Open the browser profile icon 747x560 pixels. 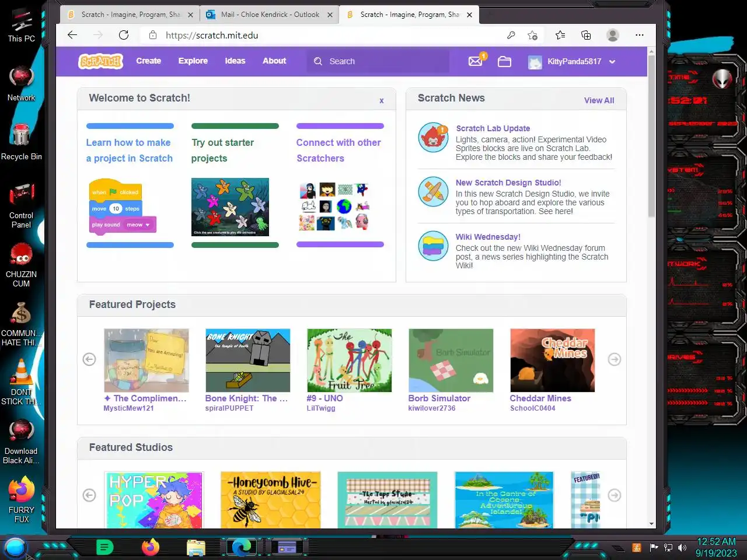coord(613,35)
